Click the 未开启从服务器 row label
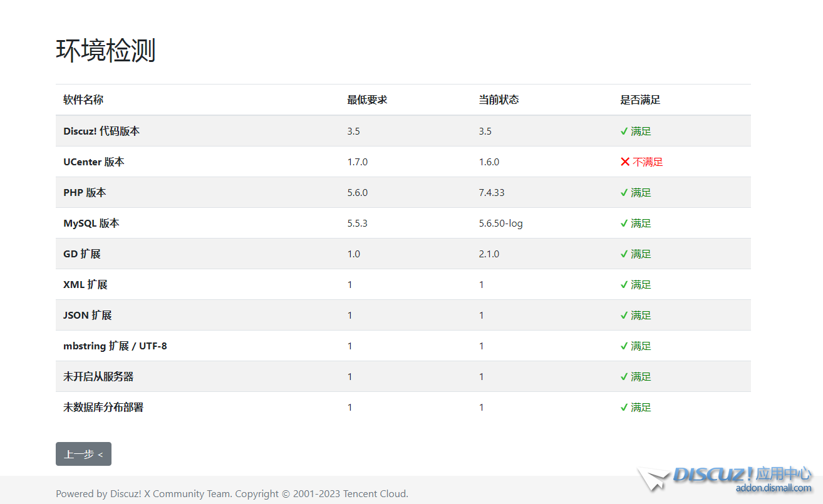 click(x=98, y=377)
